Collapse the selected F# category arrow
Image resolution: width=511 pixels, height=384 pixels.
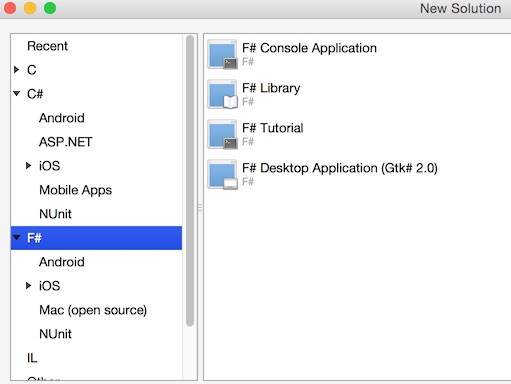point(16,238)
